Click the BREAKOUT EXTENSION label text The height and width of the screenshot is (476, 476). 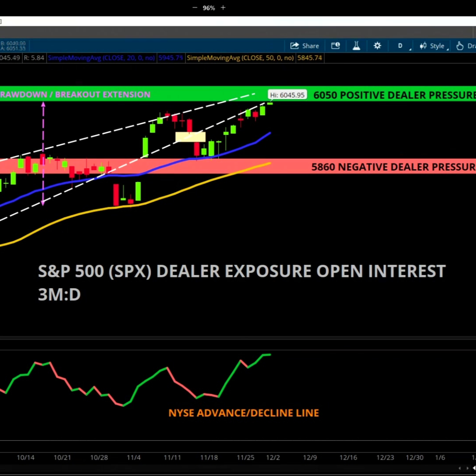(x=103, y=94)
